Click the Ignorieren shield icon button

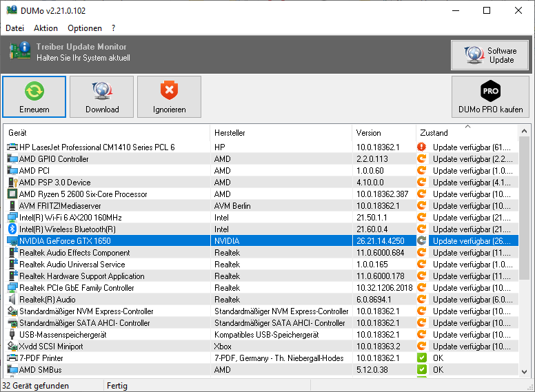pyautogui.click(x=169, y=97)
